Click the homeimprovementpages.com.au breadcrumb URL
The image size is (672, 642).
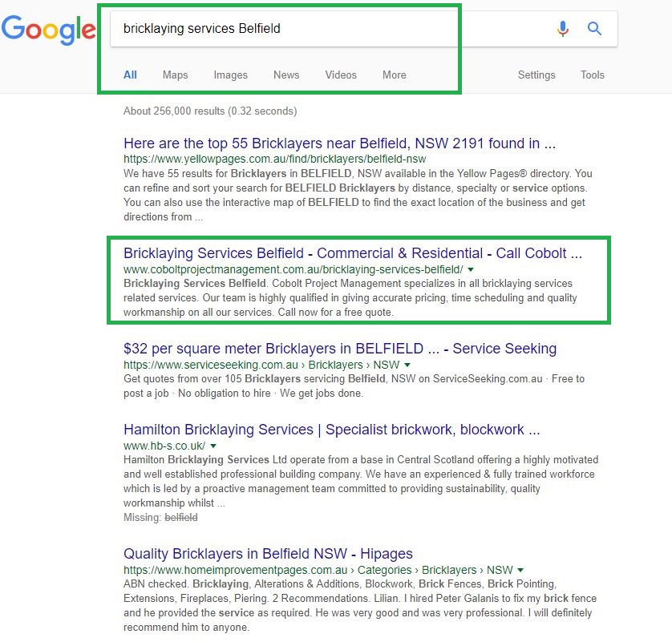coord(318,570)
